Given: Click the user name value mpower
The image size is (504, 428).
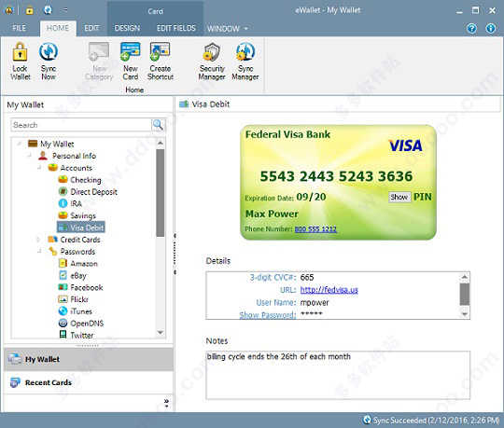Looking at the screenshot, I should [315, 302].
